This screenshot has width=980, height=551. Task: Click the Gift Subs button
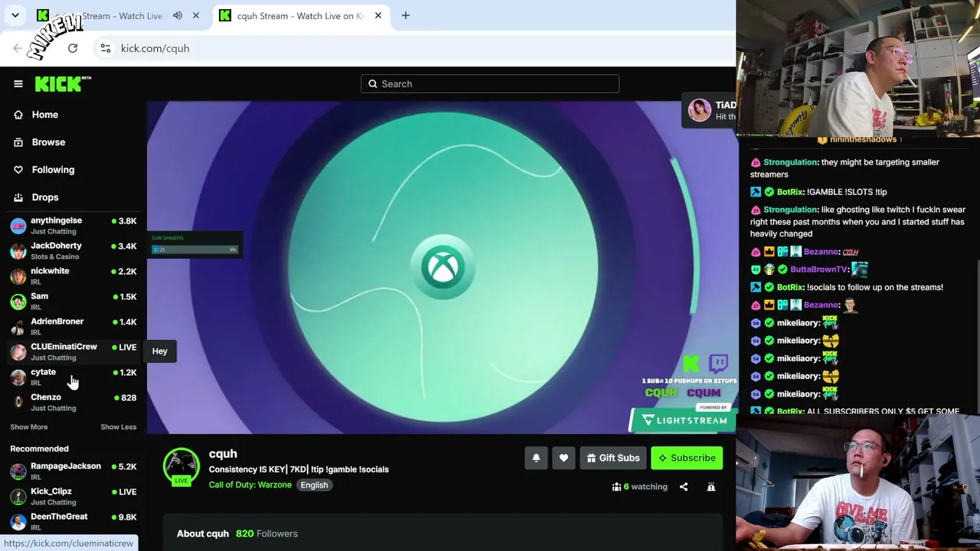613,458
